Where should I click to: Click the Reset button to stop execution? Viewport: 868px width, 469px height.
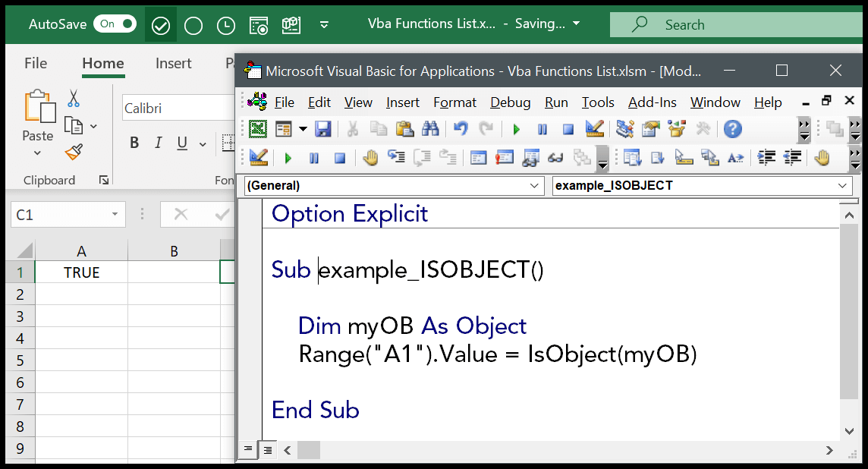(568, 129)
